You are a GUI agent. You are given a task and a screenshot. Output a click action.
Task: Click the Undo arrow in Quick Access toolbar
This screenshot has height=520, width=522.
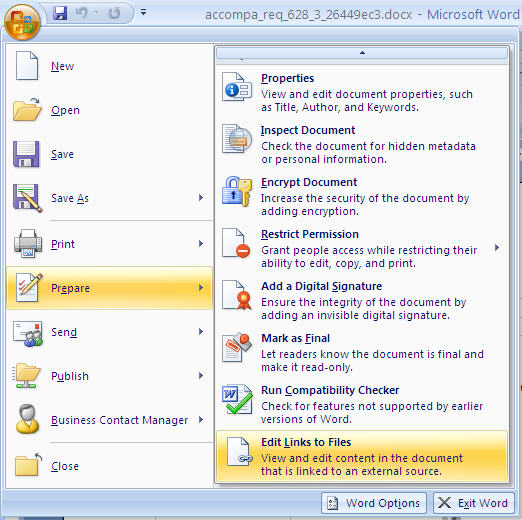(x=81, y=13)
